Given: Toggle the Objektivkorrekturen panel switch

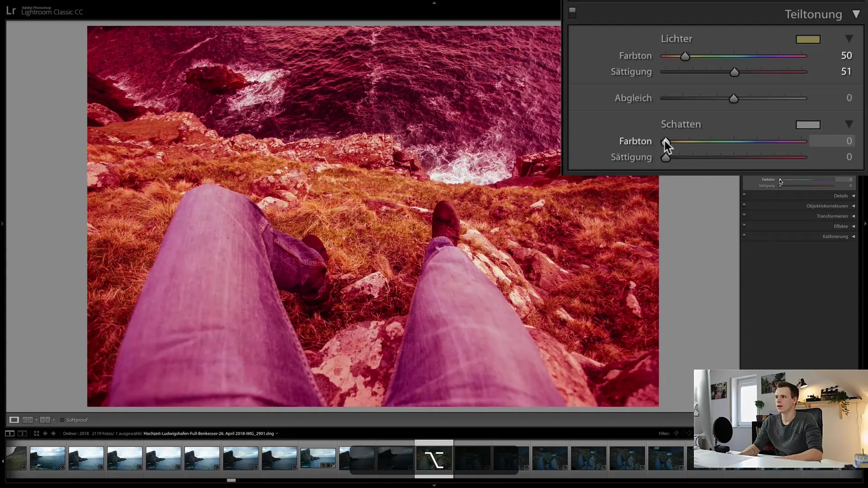Looking at the screenshot, I should 744,204.
